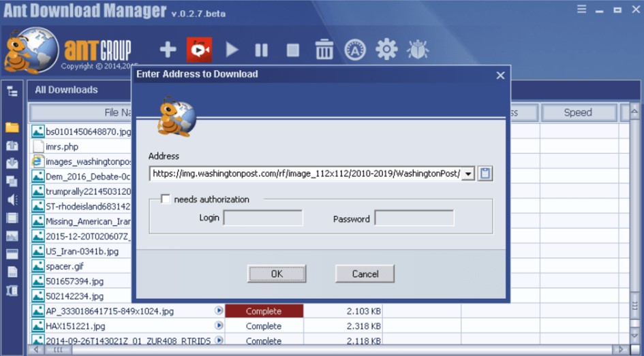Click the tree view icon in sidebar
The width and height of the screenshot is (644, 356).
pos(12,91)
